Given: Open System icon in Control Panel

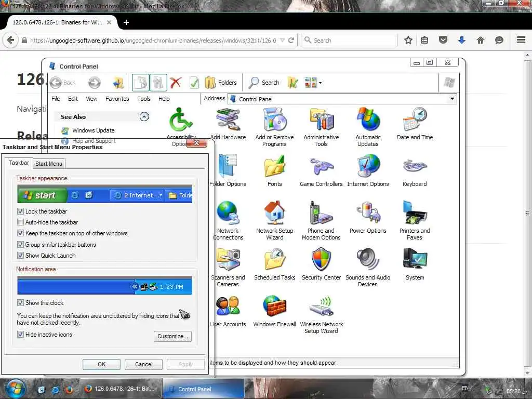Looking at the screenshot, I should [x=415, y=264].
